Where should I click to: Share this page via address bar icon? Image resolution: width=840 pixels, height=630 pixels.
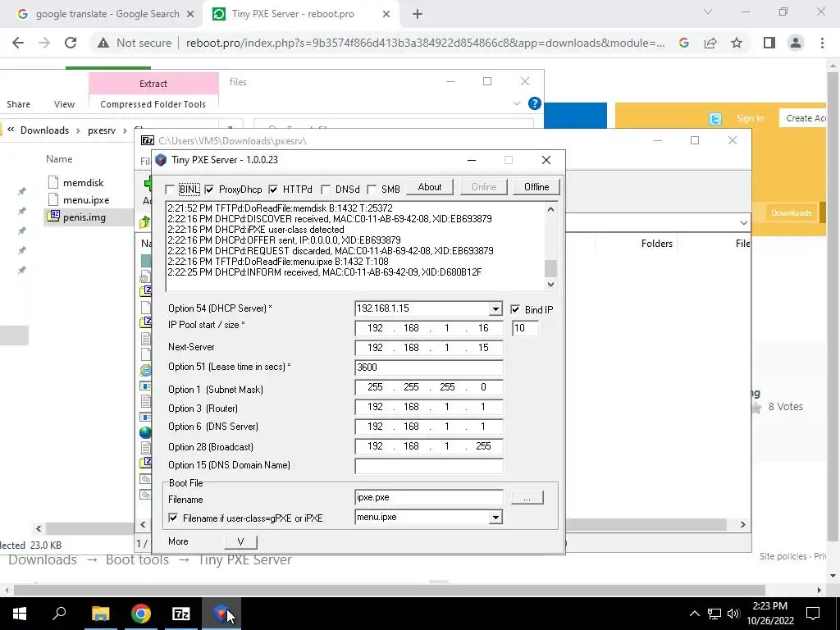710,43
